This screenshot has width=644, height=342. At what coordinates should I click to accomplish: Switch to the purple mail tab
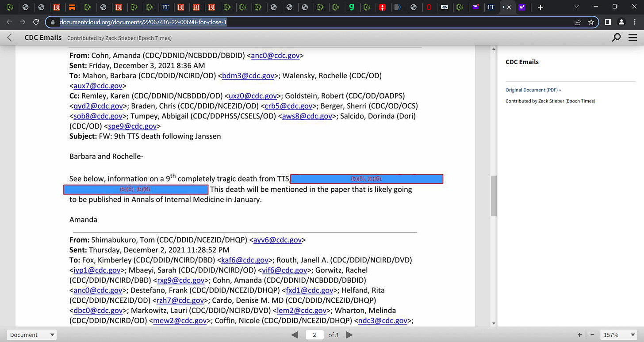475,7
